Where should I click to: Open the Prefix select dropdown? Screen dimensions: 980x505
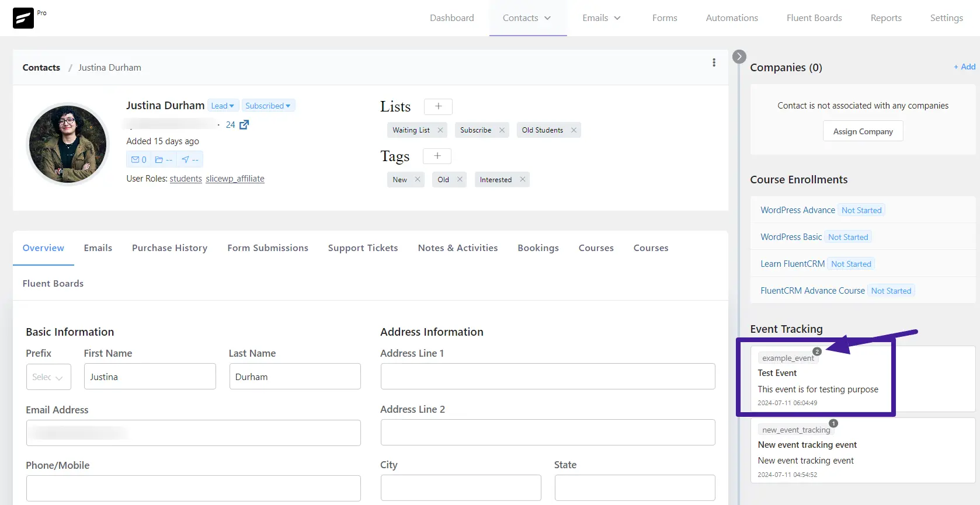click(48, 377)
